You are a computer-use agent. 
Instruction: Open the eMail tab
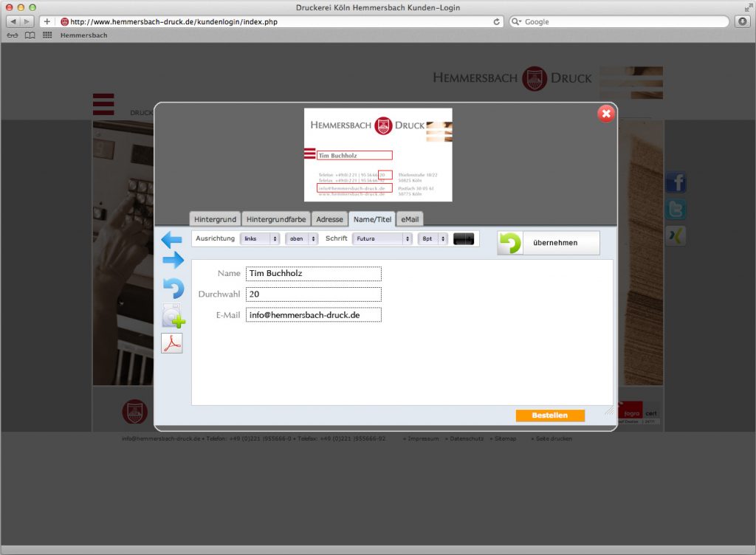pos(410,219)
